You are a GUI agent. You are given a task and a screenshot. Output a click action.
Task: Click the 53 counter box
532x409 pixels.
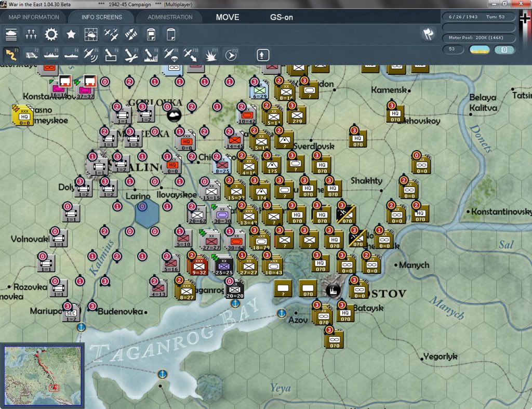pyautogui.click(x=453, y=49)
